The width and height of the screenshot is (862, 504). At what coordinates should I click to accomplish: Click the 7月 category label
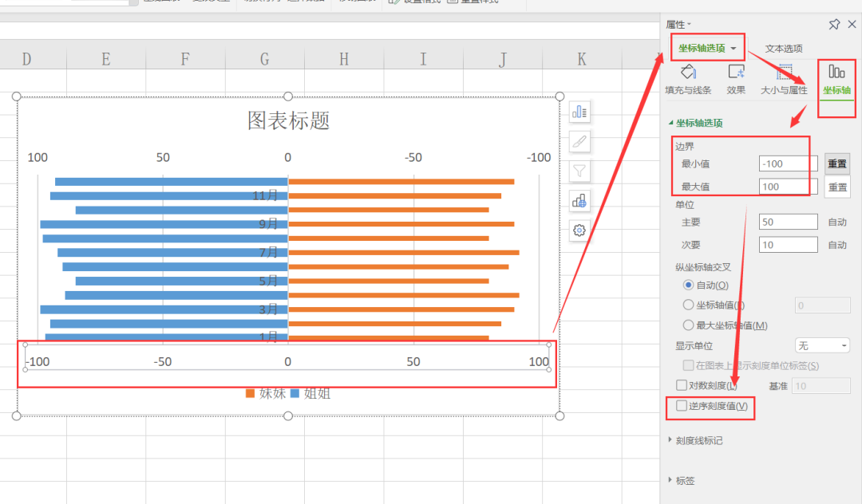[x=268, y=253]
